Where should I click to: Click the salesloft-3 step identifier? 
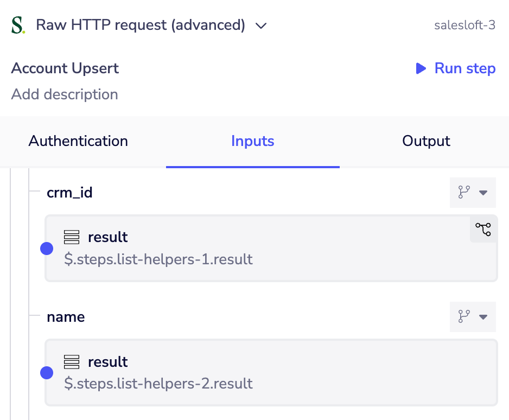[465, 26]
